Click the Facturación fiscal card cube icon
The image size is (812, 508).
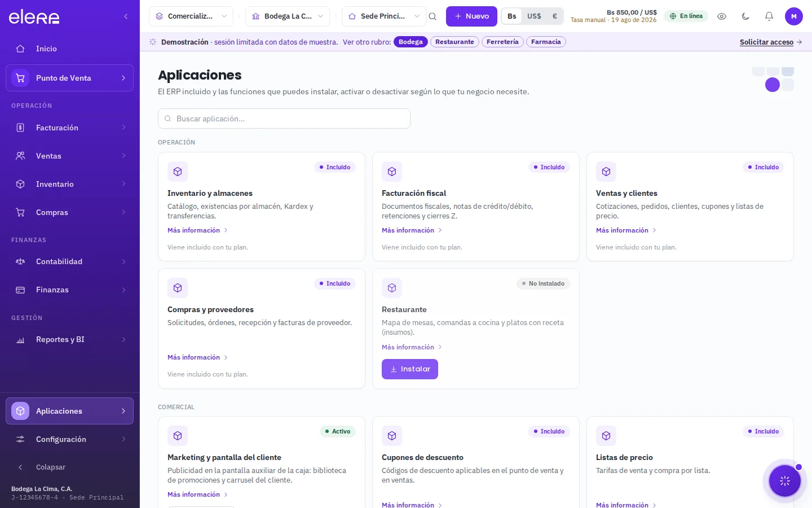click(x=392, y=172)
